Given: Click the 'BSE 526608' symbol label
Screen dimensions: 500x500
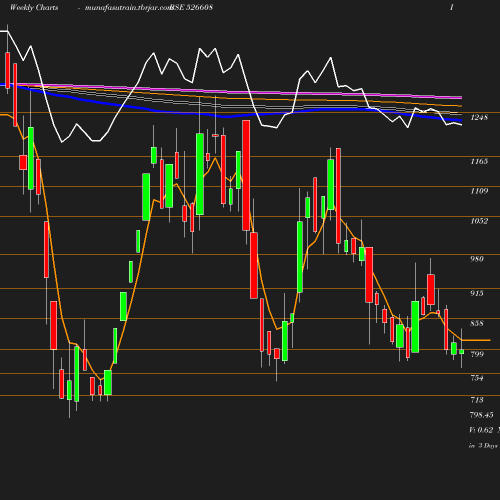Looking at the screenshot, I should click(191, 8).
